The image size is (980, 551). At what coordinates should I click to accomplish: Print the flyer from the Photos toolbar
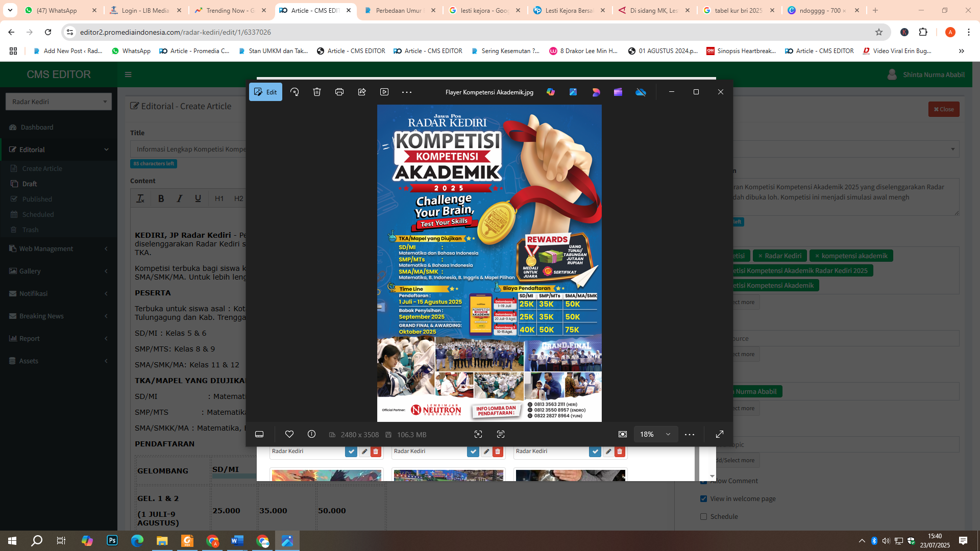tap(339, 92)
